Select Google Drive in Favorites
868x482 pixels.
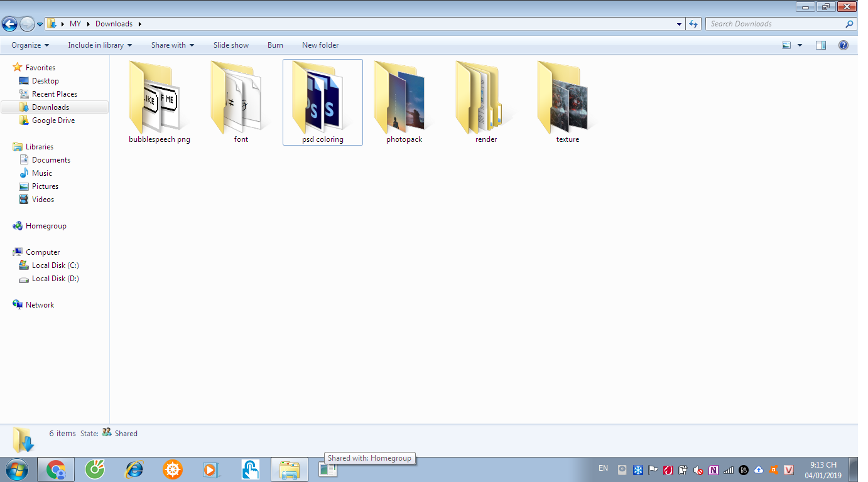(x=53, y=120)
